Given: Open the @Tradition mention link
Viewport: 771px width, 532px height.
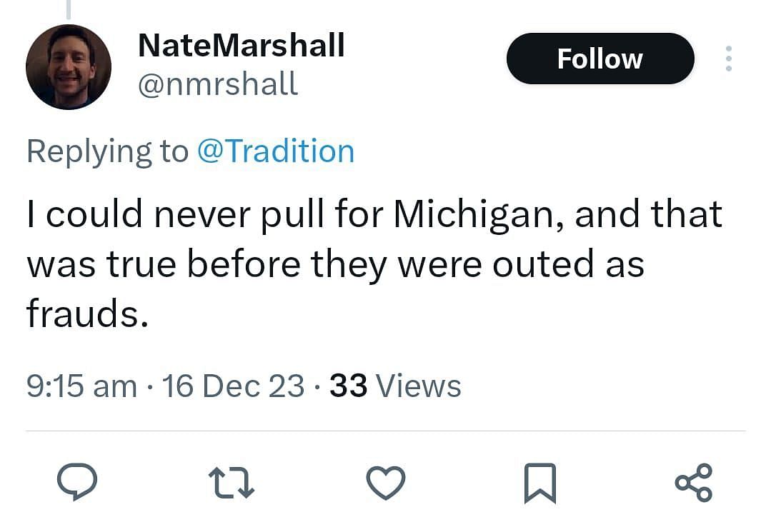Looking at the screenshot, I should coord(275,152).
